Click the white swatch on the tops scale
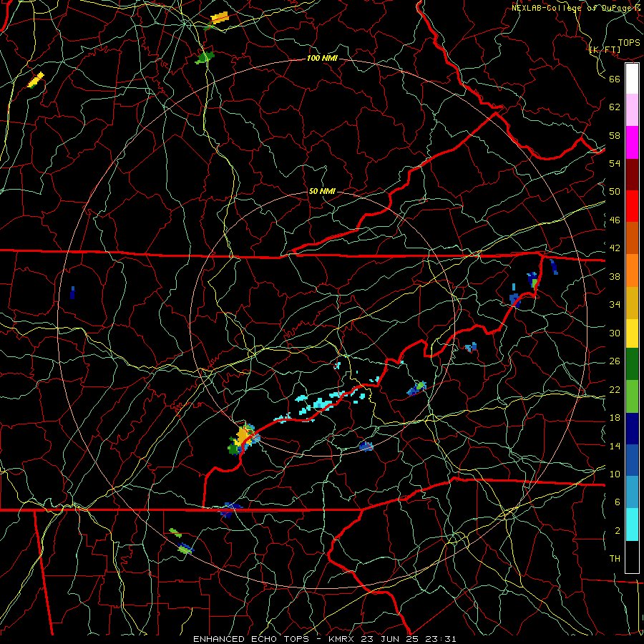This screenshot has height=644, width=644. (632, 79)
